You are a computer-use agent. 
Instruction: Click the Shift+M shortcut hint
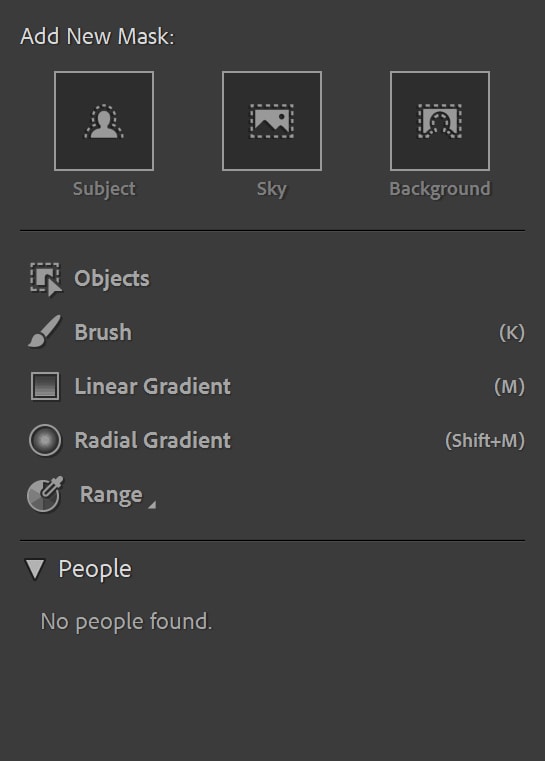(x=485, y=441)
